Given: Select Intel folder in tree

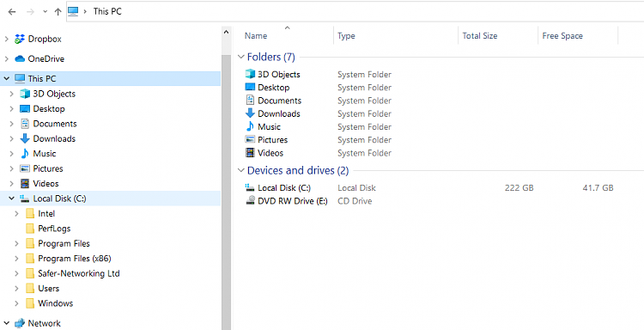Looking at the screenshot, I should point(46,214).
